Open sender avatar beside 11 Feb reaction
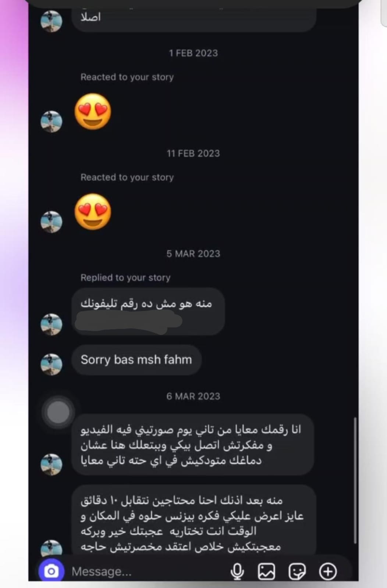Screen dimensions: 387x588 pyautogui.click(x=52, y=222)
